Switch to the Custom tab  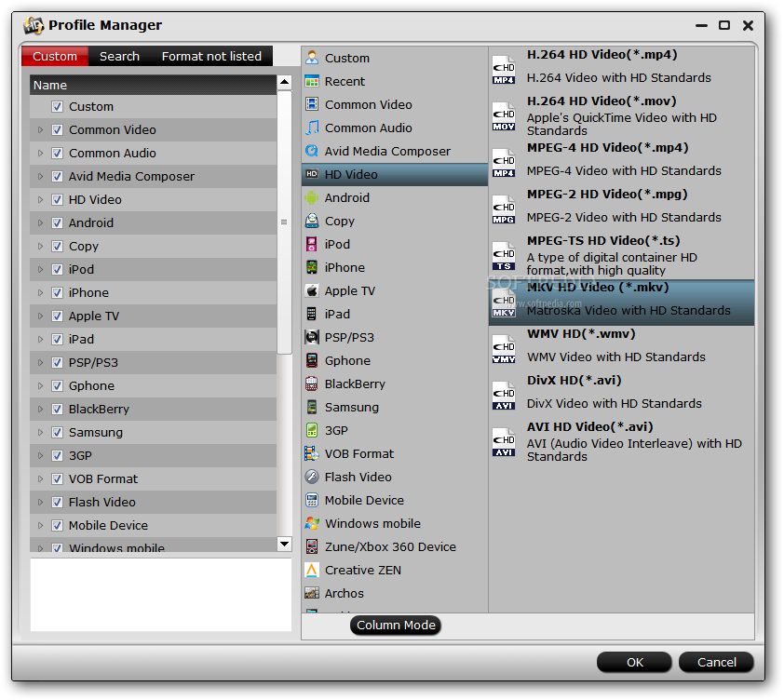click(x=55, y=56)
